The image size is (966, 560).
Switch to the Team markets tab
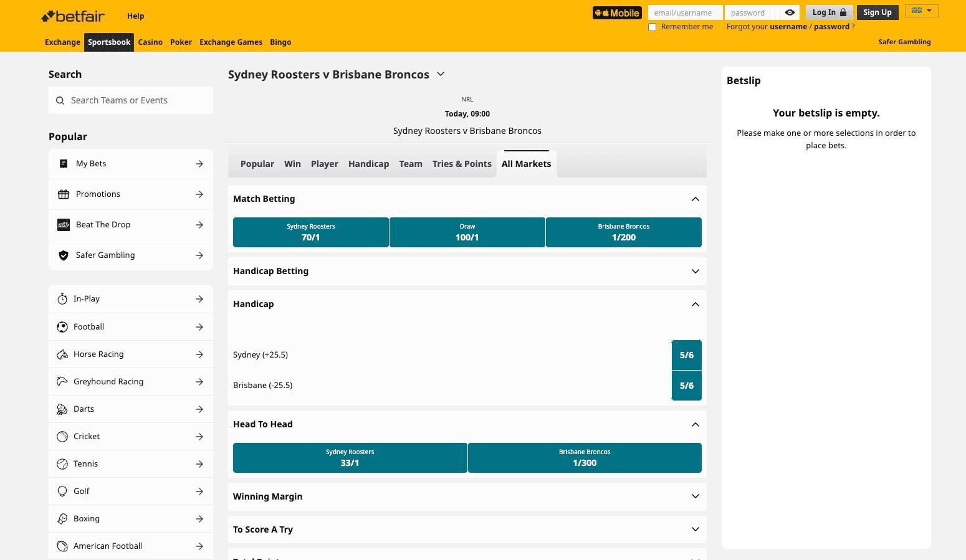pyautogui.click(x=411, y=164)
